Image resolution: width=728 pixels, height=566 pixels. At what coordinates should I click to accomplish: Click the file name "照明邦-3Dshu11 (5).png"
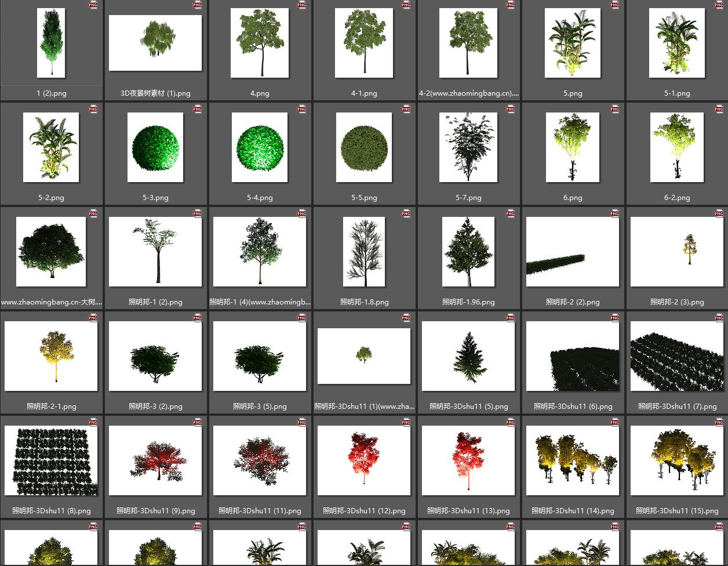point(468,407)
